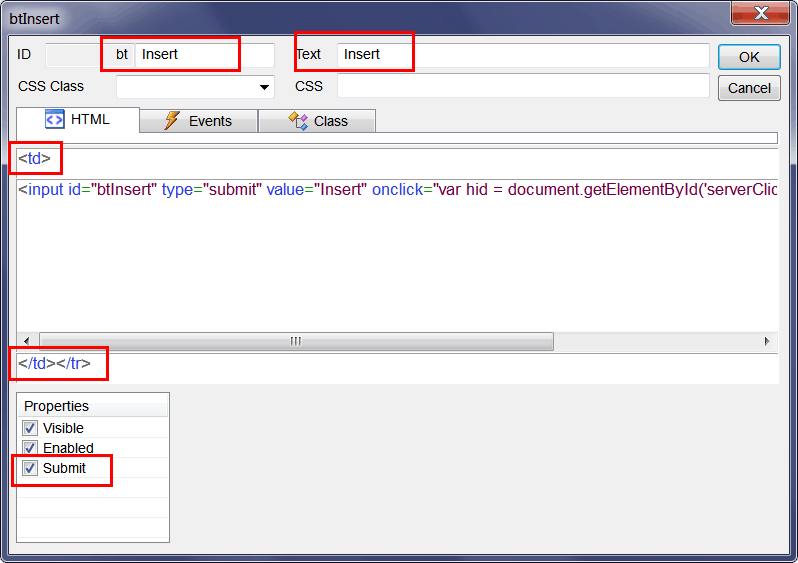This screenshot has width=798, height=563.
Task: Click the Text field containing Insert
Action: coord(523,54)
